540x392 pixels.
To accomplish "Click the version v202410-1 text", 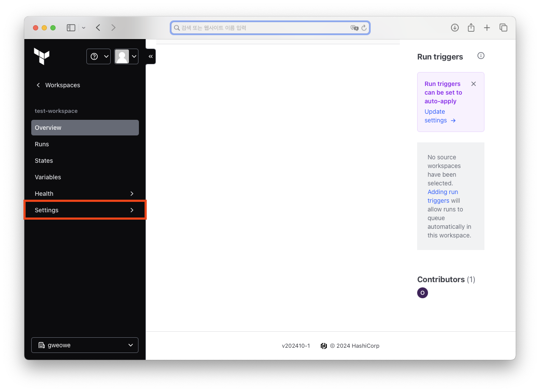I will point(296,346).
